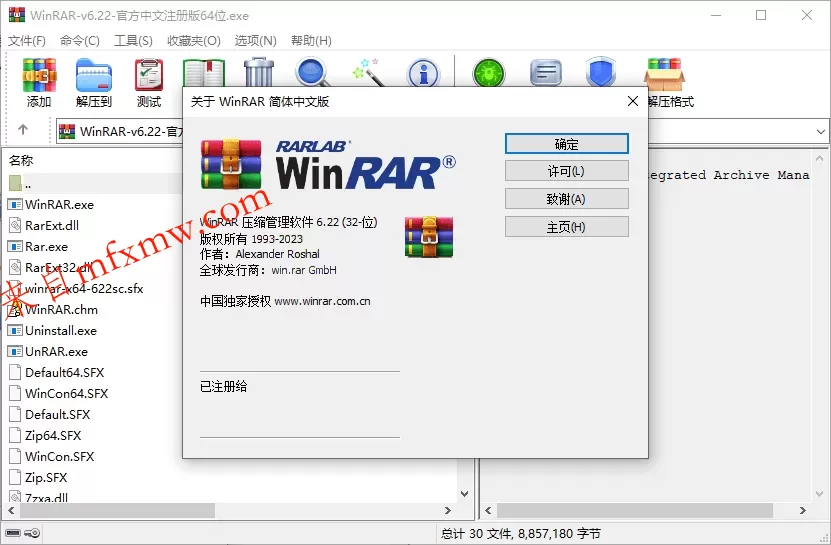831x545 pixels.
Task: Click the View book toolbar icon
Action: [x=204, y=73]
